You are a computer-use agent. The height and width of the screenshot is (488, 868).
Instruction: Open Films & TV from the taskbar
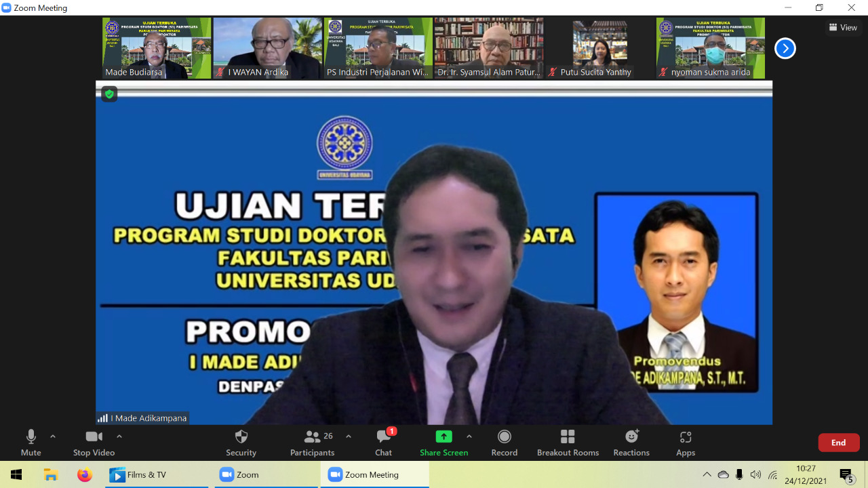(138, 474)
